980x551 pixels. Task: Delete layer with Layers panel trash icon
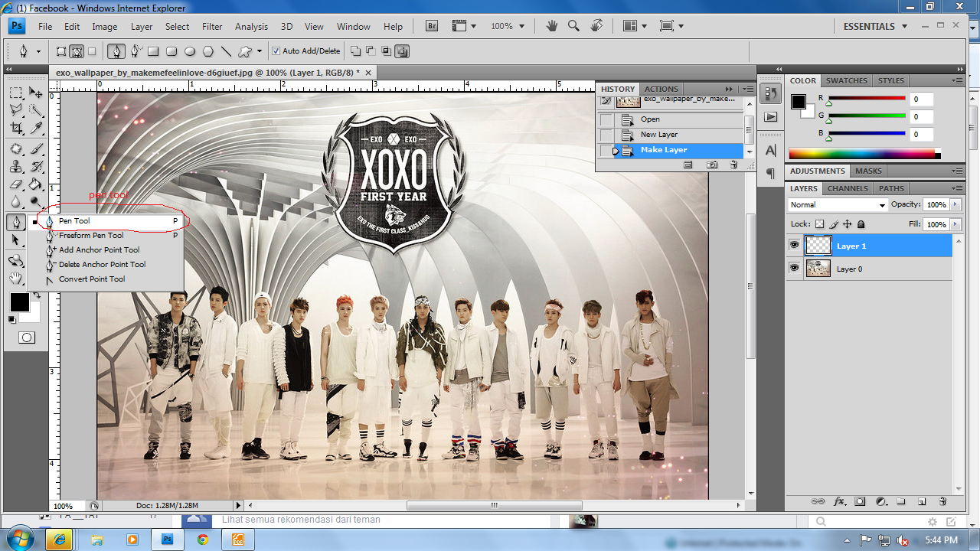pyautogui.click(x=942, y=501)
